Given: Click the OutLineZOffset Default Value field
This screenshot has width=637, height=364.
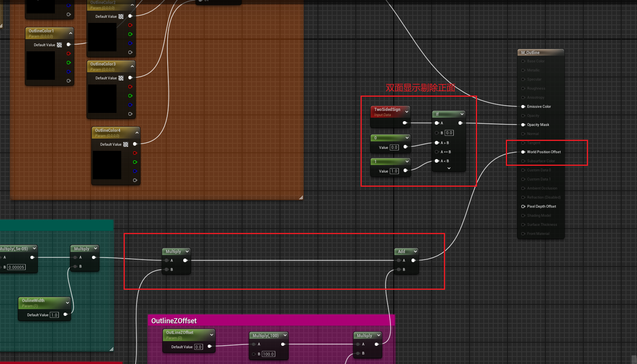Looking at the screenshot, I should click(x=198, y=347).
